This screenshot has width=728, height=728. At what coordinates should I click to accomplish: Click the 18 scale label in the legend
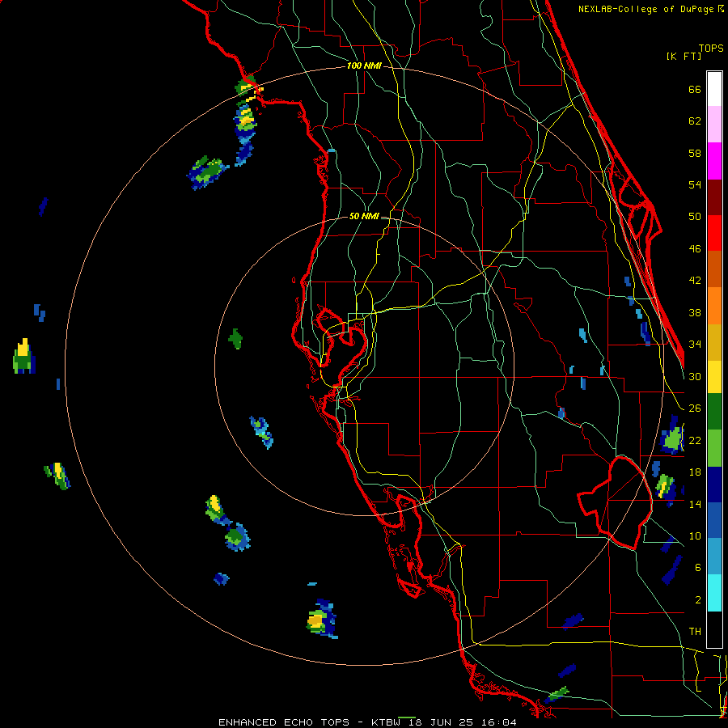pyautogui.click(x=695, y=472)
